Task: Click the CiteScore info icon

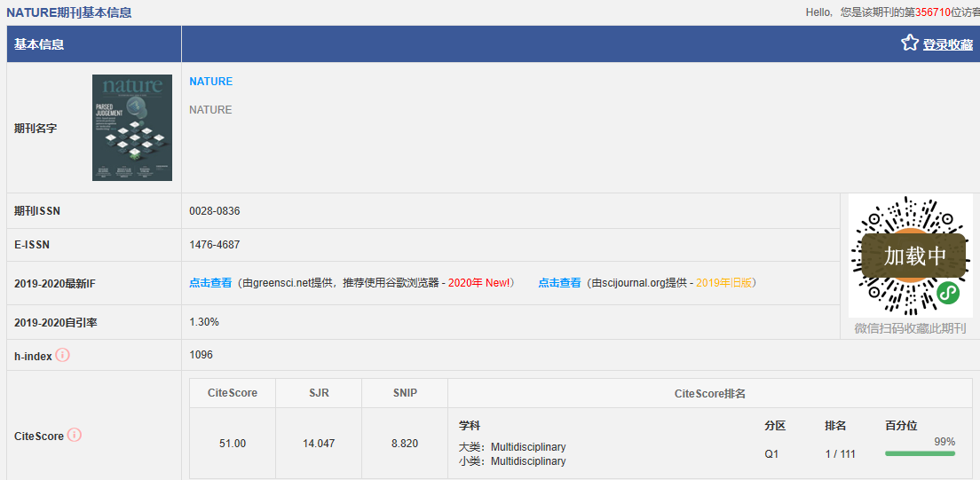Action: click(75, 435)
